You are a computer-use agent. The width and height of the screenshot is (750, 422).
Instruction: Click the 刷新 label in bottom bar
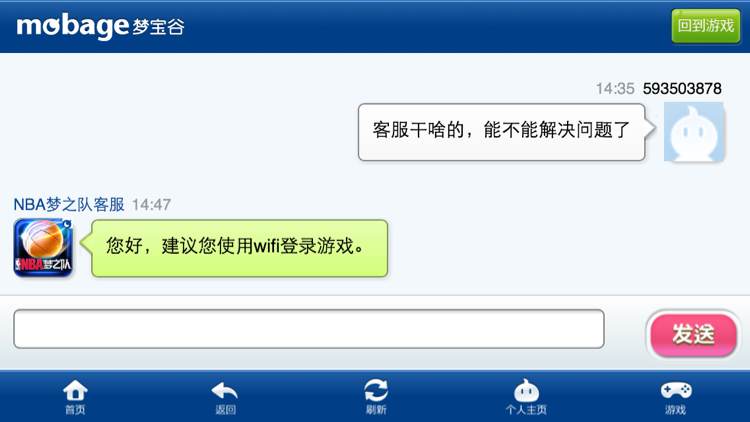pos(376,410)
